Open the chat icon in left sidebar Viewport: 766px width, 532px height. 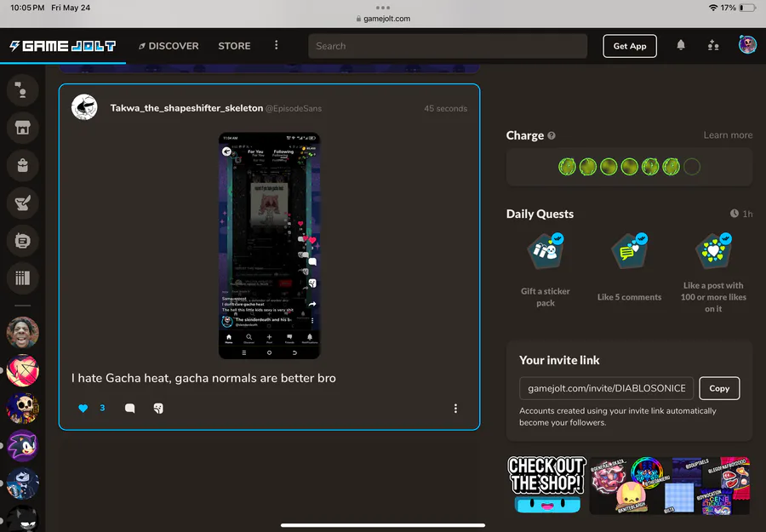(22, 90)
